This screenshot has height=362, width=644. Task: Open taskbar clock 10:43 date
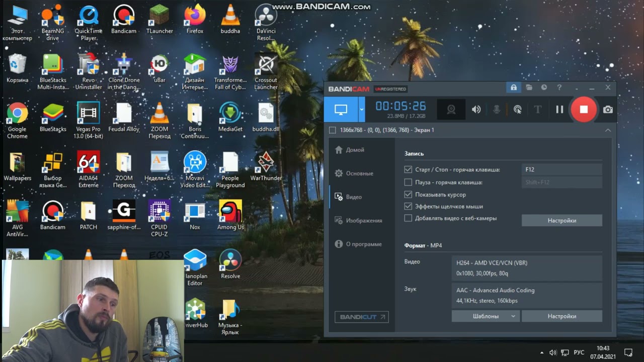[603, 352]
